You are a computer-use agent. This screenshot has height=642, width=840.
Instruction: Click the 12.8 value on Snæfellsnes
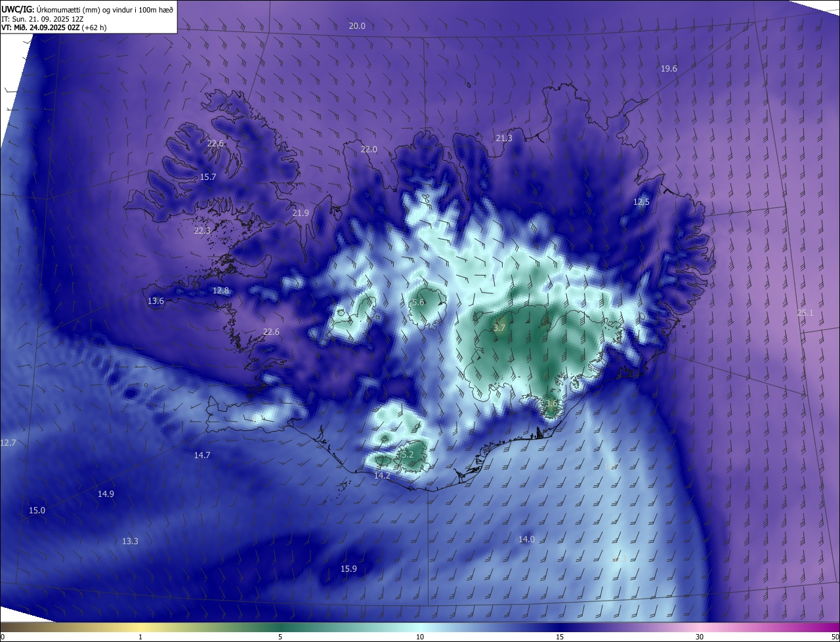click(221, 290)
